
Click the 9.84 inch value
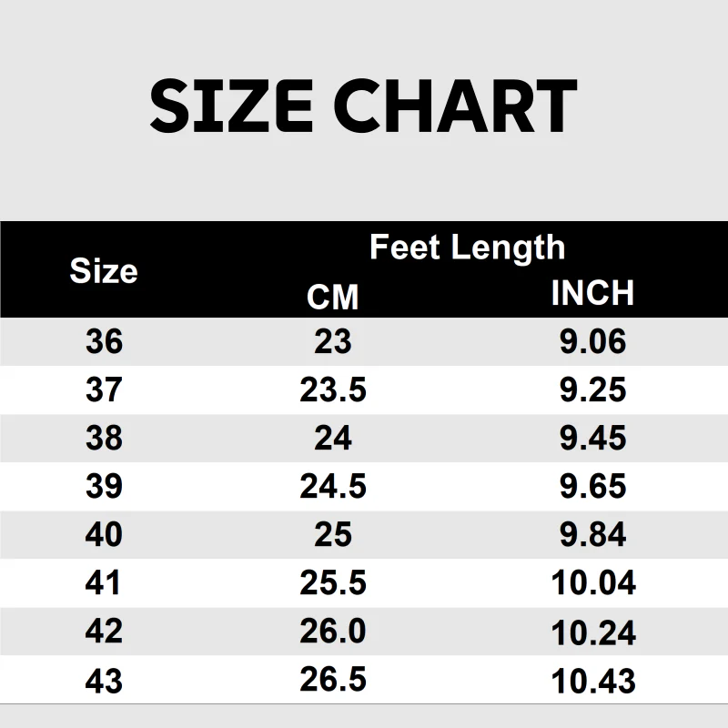click(x=593, y=534)
